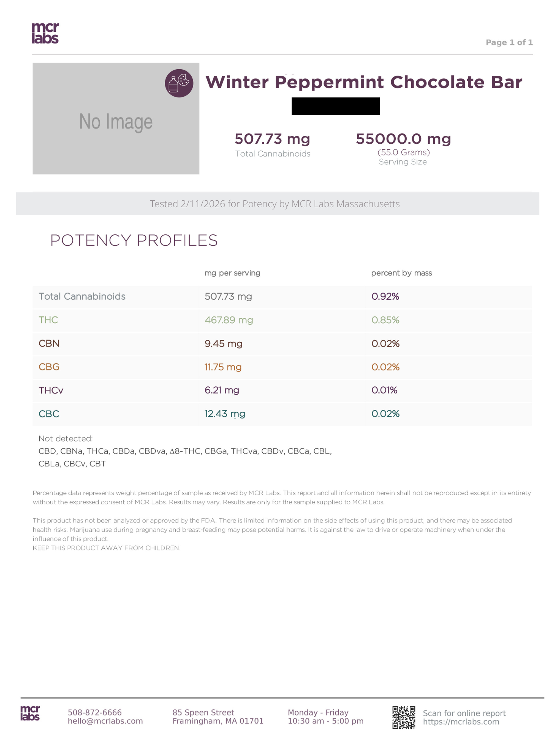
Task: Click the THC row label
Action: pyautogui.click(x=48, y=320)
